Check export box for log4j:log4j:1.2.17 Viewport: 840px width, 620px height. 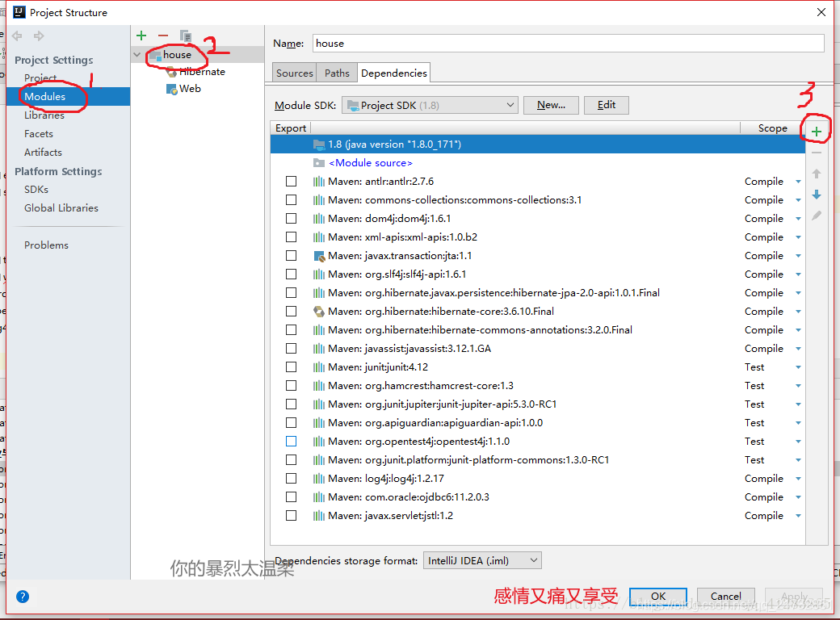pyautogui.click(x=291, y=479)
